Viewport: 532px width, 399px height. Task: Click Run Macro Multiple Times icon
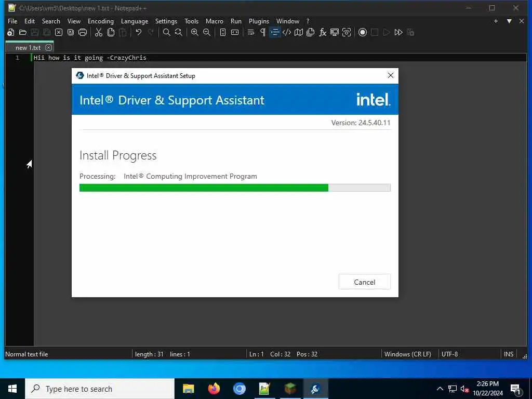pyautogui.click(x=398, y=33)
